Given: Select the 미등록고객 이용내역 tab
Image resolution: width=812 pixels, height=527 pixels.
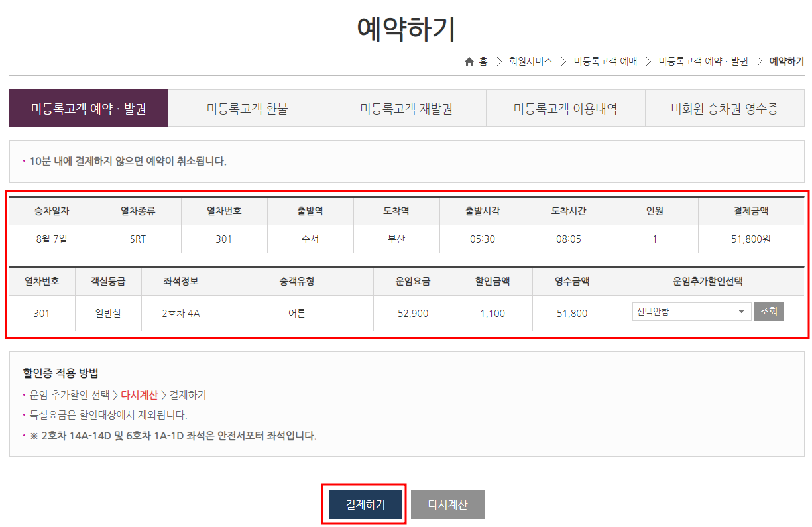Looking at the screenshot, I should 565,107.
